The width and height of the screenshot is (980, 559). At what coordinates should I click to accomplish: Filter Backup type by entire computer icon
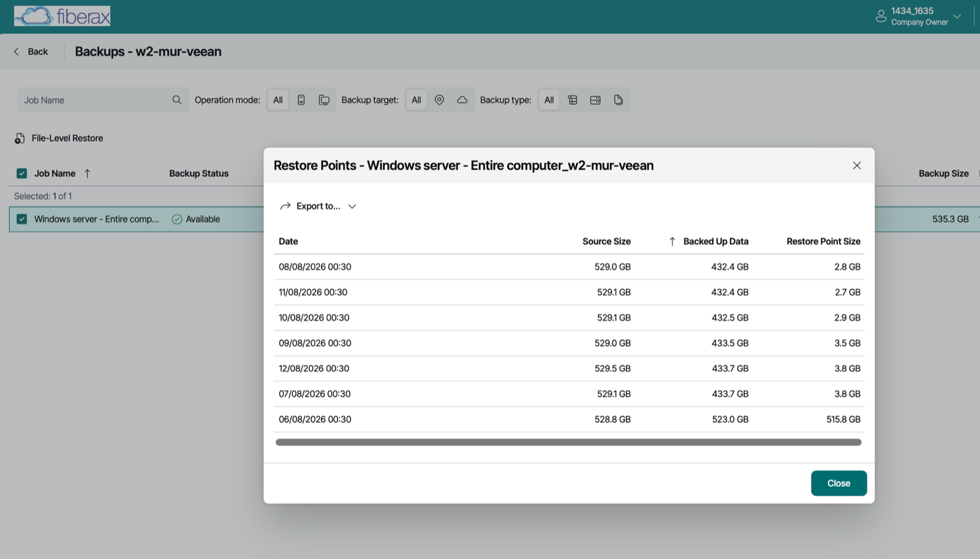pos(573,100)
